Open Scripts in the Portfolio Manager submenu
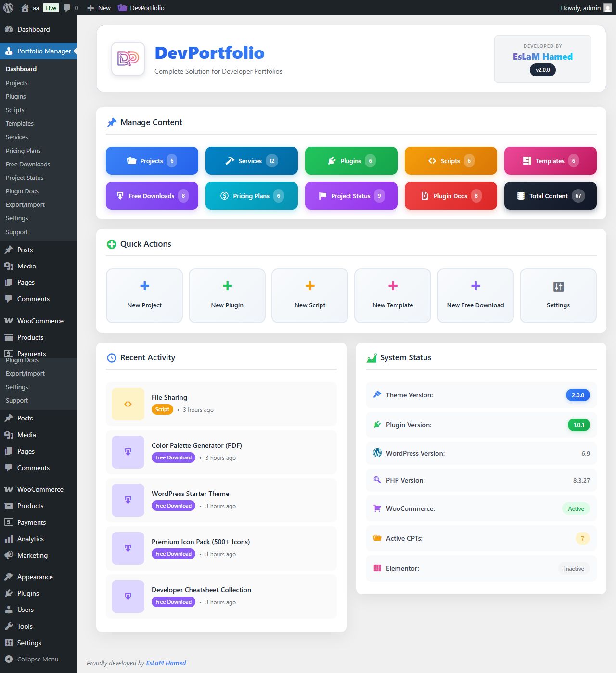Viewport: 616px width, 673px height. (15, 110)
